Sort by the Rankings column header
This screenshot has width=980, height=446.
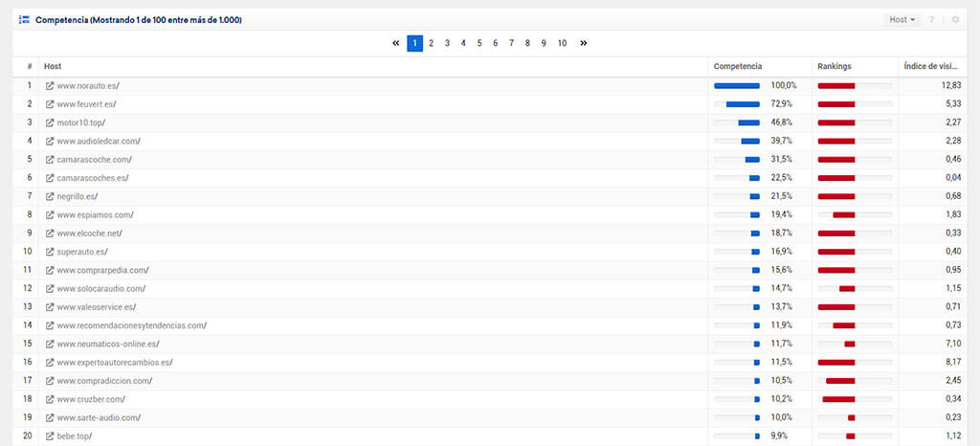tap(835, 66)
